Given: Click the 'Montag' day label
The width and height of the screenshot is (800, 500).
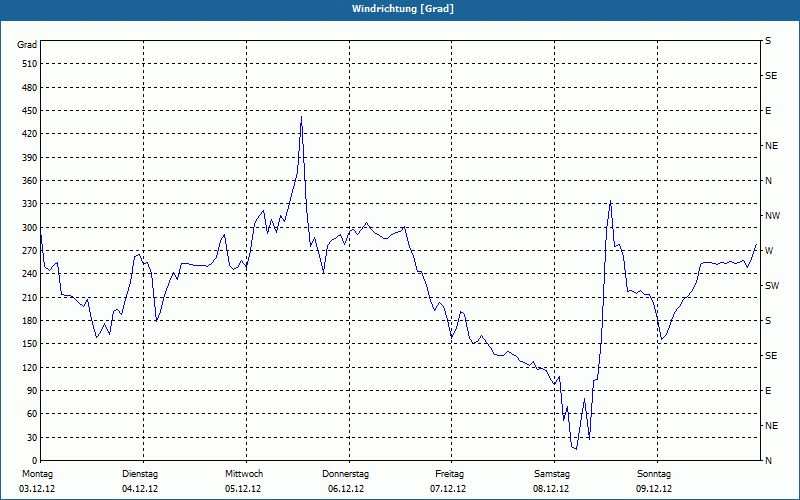Looking at the screenshot, I should [37, 474].
